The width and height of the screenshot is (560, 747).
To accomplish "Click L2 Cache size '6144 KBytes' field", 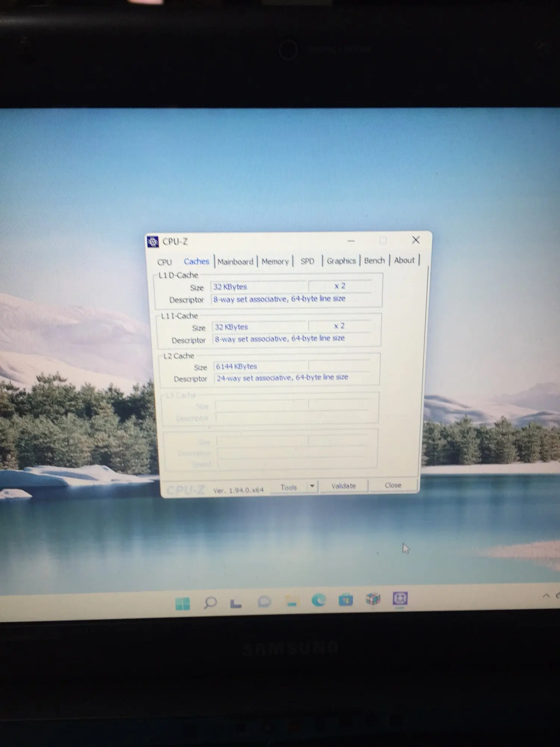I will tap(261, 366).
